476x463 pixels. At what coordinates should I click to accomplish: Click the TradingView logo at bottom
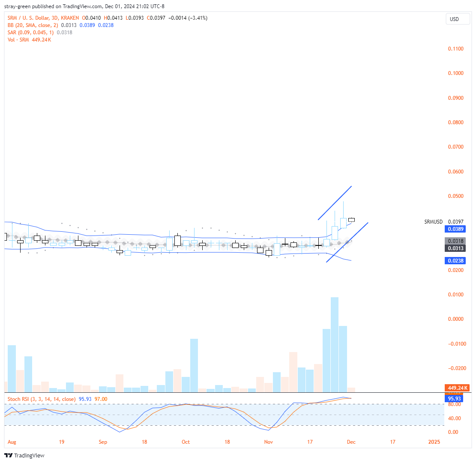tap(24, 455)
